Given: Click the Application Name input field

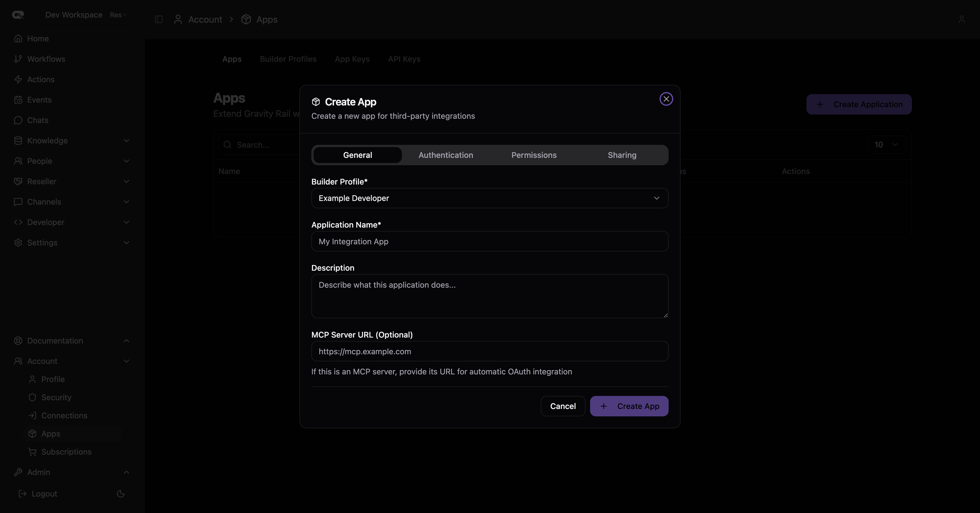Looking at the screenshot, I should [490, 241].
